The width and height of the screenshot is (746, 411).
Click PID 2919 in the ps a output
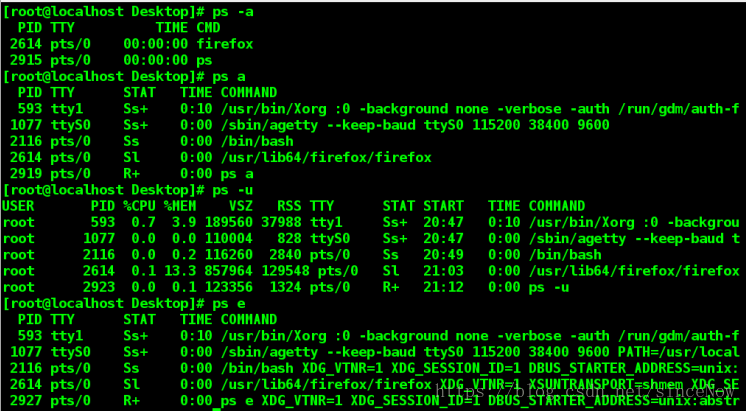click(x=26, y=174)
